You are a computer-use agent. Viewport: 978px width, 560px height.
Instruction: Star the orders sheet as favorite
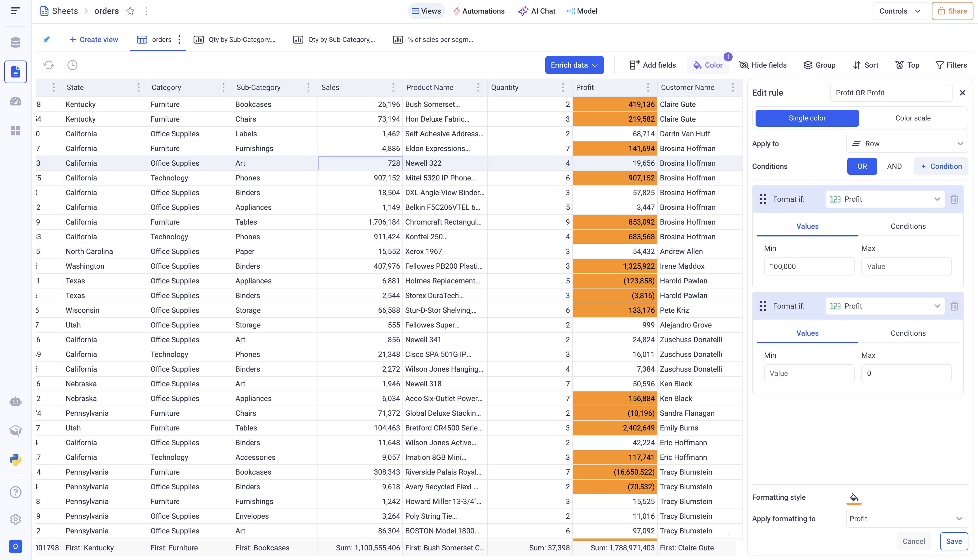point(130,11)
